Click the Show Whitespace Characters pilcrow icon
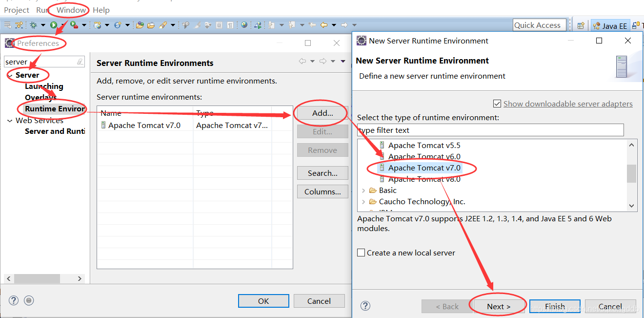This screenshot has height=318, width=644. (x=230, y=25)
